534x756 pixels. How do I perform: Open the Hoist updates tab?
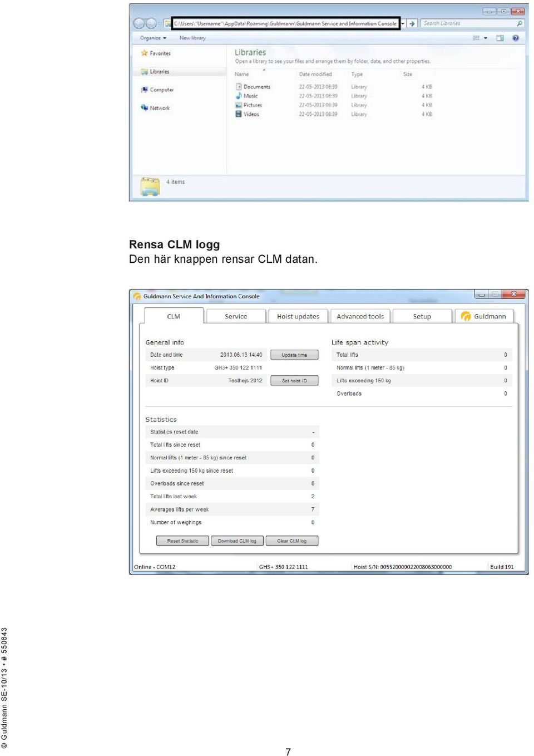pyautogui.click(x=298, y=316)
